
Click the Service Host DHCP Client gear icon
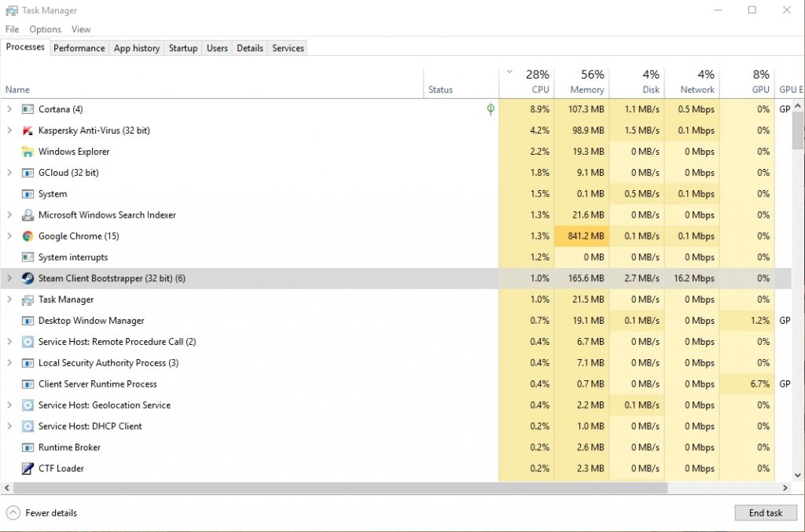[28, 426]
